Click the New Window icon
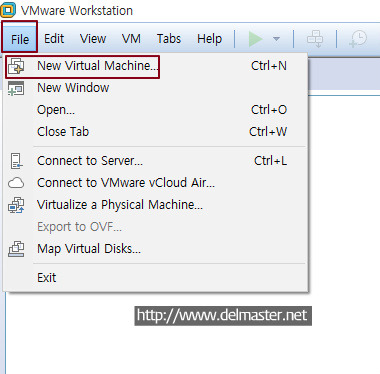 pyautogui.click(x=16, y=88)
